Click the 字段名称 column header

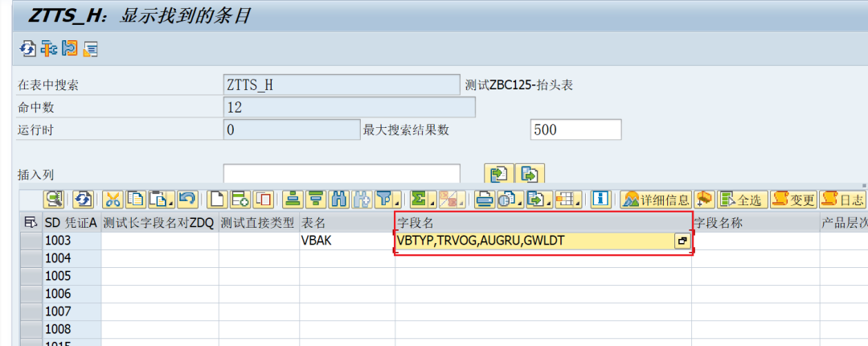(755, 224)
